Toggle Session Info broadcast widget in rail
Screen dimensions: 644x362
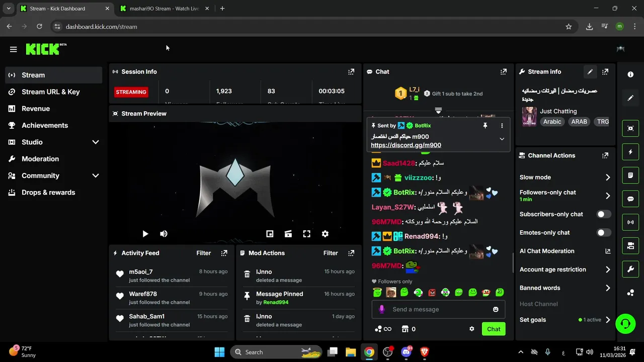click(x=630, y=222)
